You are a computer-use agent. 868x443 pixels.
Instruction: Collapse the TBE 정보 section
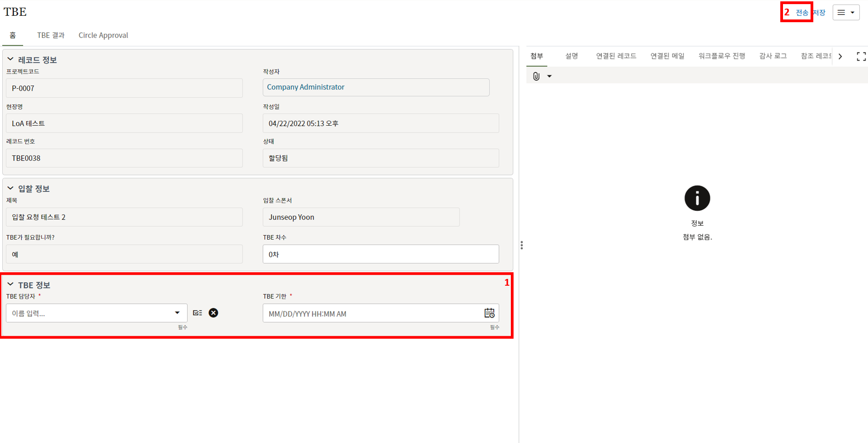pyautogui.click(x=10, y=284)
